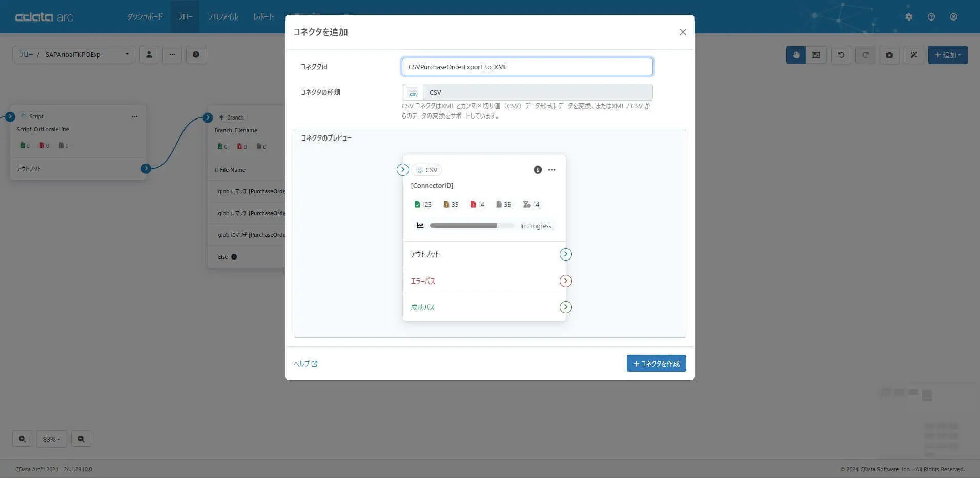Viewport: 980px width, 478px height.
Task: Click the Branch badge on the Branch connector
Action: [232, 117]
